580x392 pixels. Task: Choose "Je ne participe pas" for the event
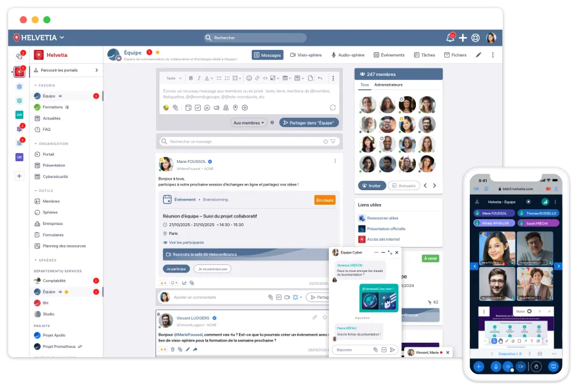212,268
